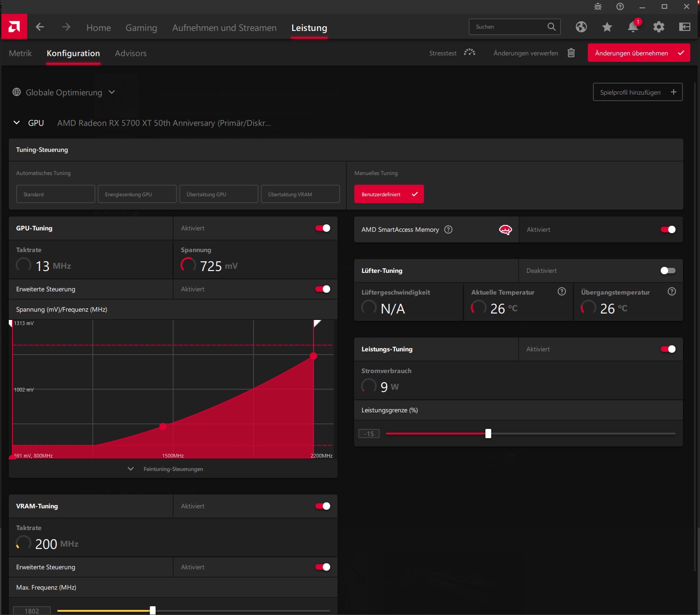The height and width of the screenshot is (615, 700).
Task: Click the plus icon in Spielprofil hinzufügen
Action: (674, 92)
